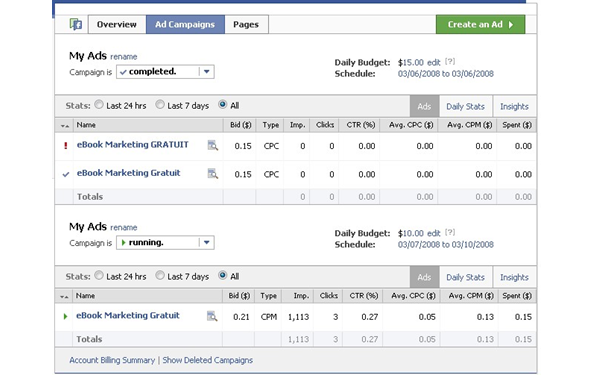Preview the eBook Marketing GRATUIT ad icon

click(x=213, y=145)
